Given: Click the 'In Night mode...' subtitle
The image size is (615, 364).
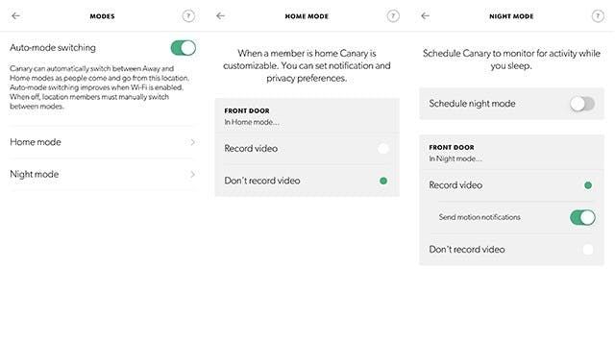Looking at the screenshot, I should tap(455, 158).
